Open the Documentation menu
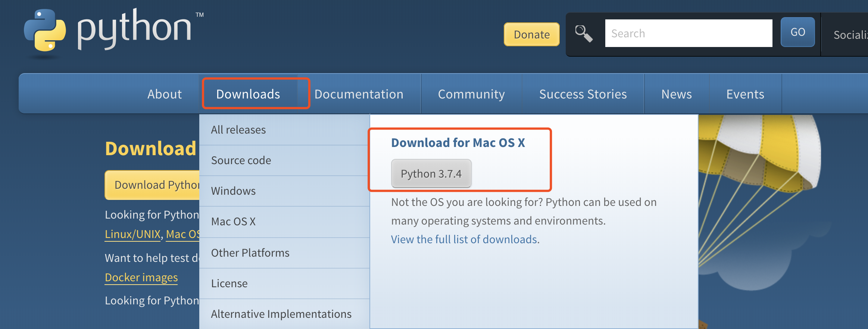The image size is (868, 329). coord(359,94)
